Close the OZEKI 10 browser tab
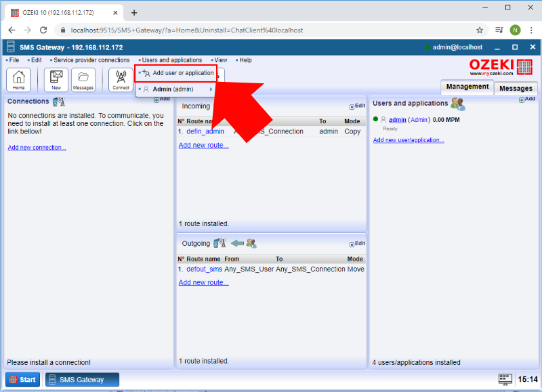542x392 pixels. [x=115, y=13]
